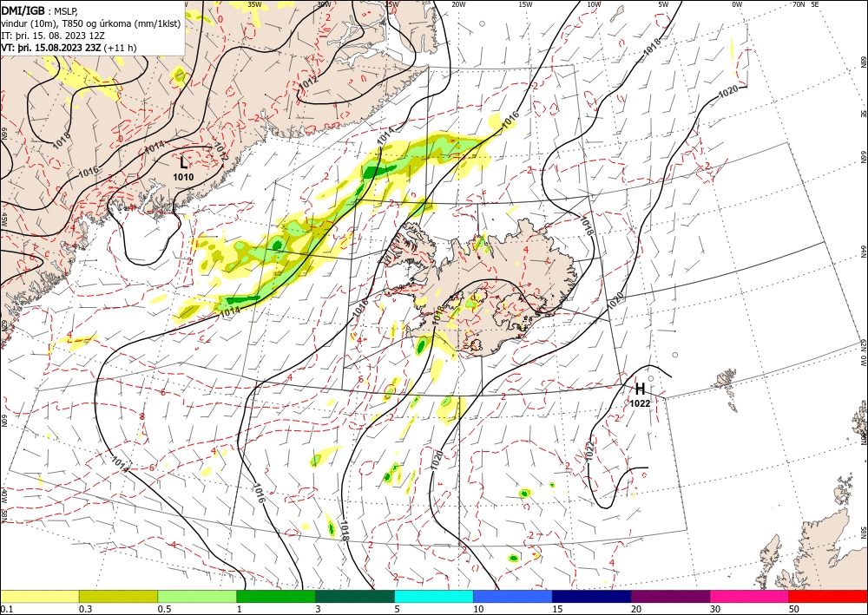This screenshot has width=868, height=615.
Task: Click the '0W' longitude label at top
Action: (x=737, y=4)
